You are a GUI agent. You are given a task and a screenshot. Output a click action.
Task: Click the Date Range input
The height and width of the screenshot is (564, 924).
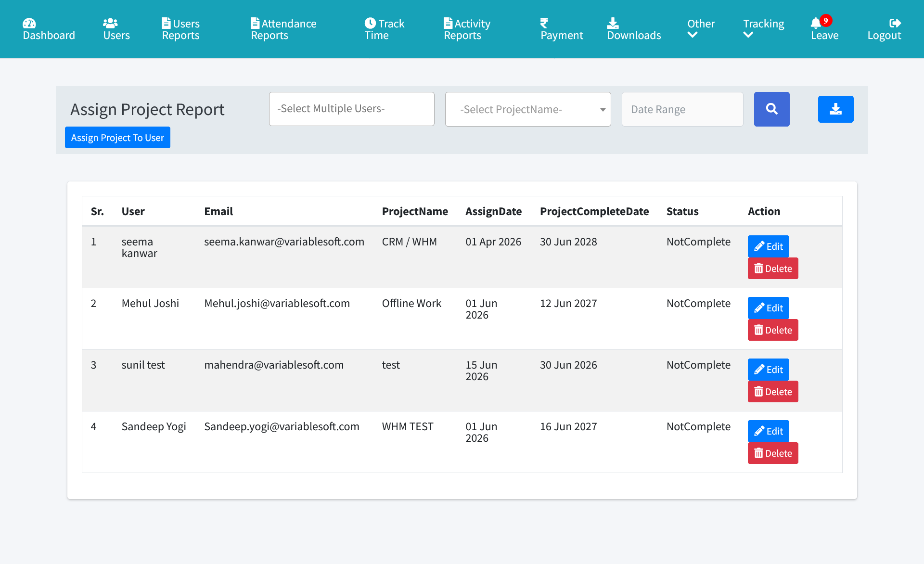682,109
